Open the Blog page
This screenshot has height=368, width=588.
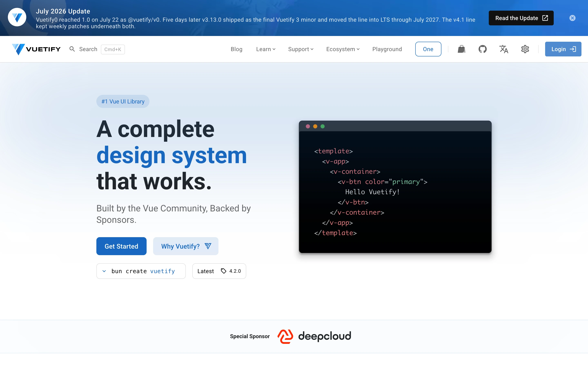click(236, 49)
